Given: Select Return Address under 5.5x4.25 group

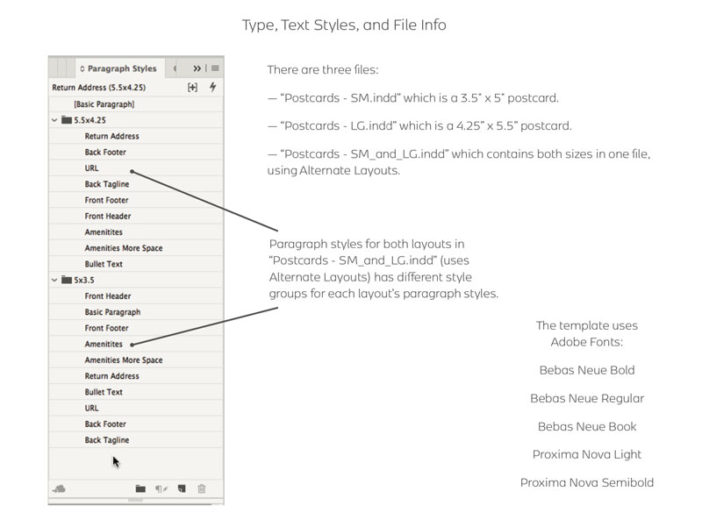Looking at the screenshot, I should pos(112,136).
